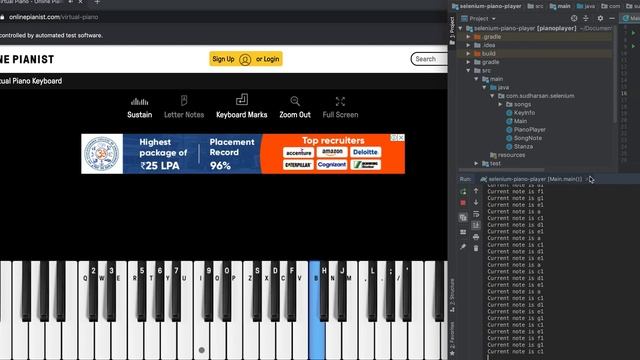Screen dimensions: 640x360
Task: Open the Stanza class file
Action: [x=523, y=147]
